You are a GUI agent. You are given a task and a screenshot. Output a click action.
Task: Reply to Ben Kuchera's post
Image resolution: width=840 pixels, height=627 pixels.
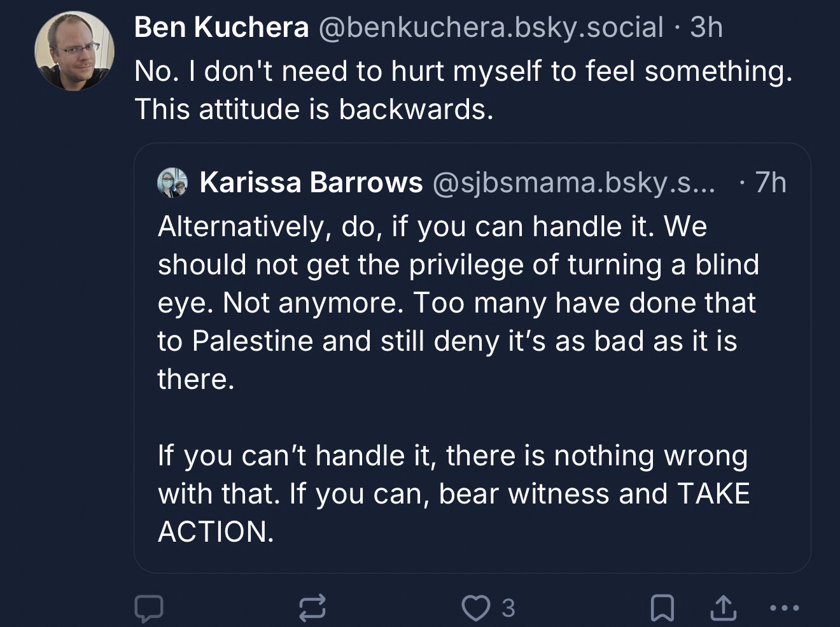149,609
